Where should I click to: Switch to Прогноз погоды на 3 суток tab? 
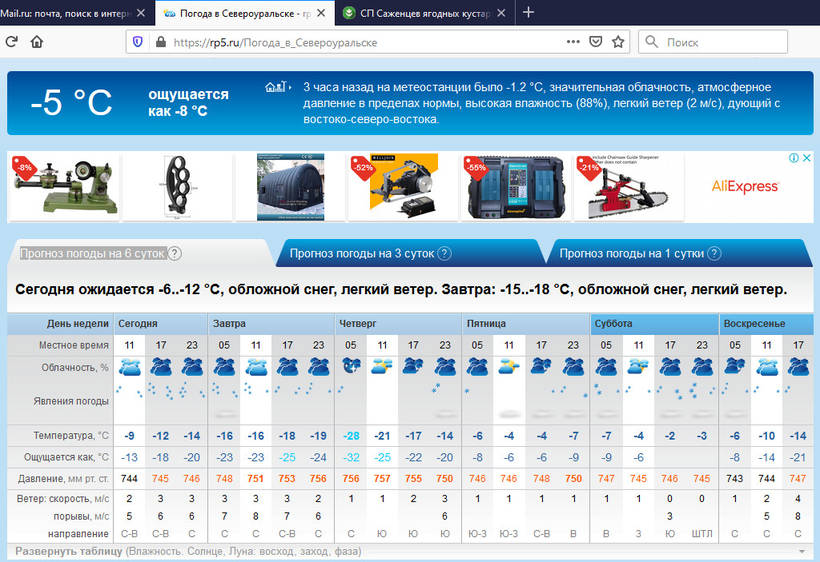362,254
